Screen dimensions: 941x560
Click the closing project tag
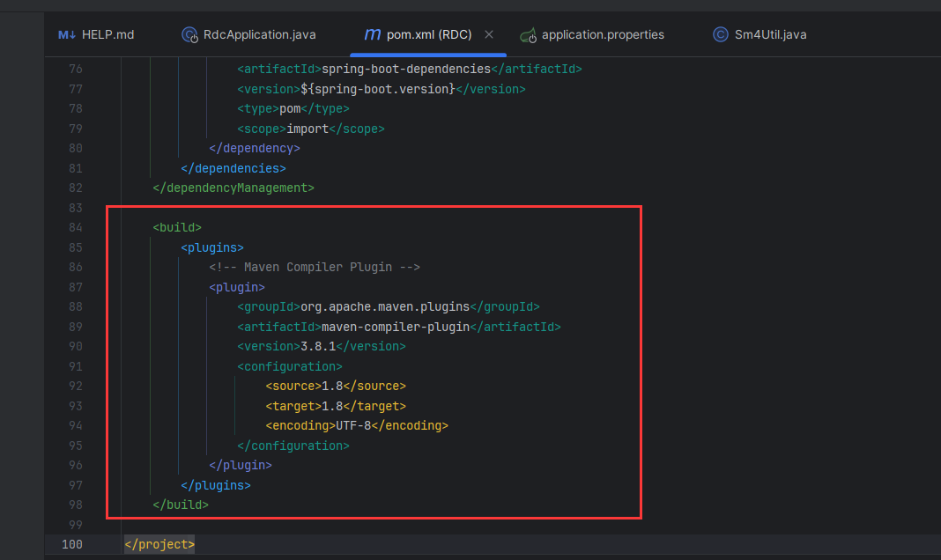(159, 544)
